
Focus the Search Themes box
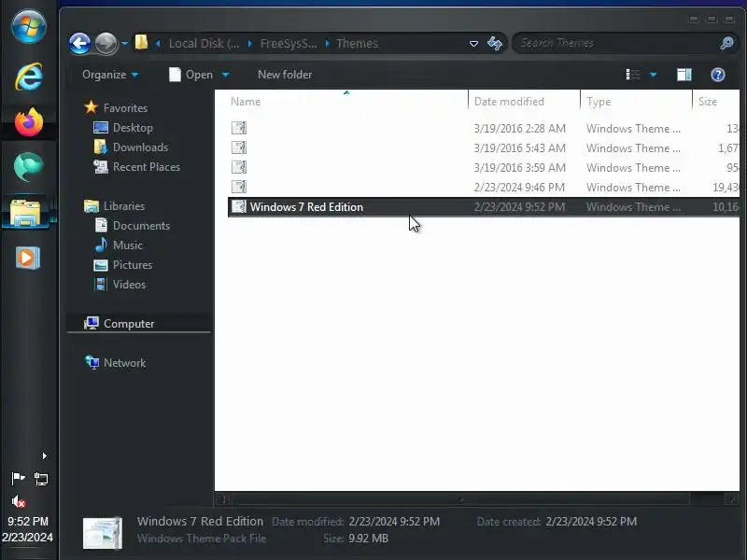pyautogui.click(x=617, y=43)
